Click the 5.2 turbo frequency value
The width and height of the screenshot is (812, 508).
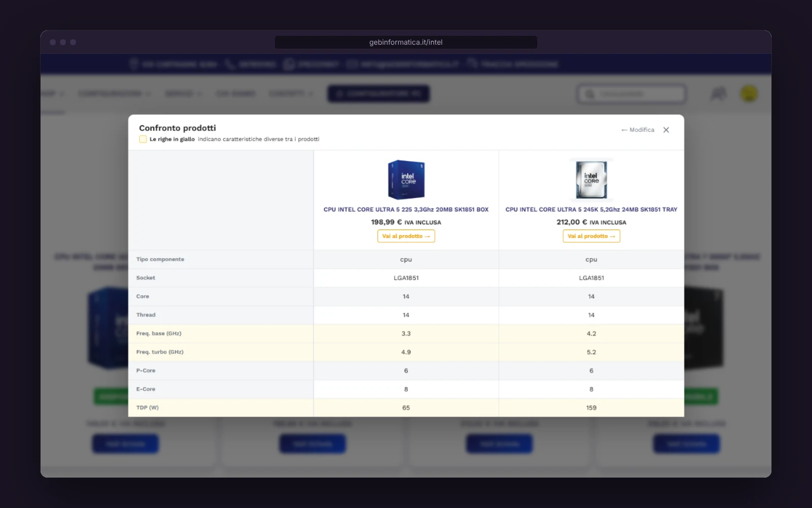(591, 352)
